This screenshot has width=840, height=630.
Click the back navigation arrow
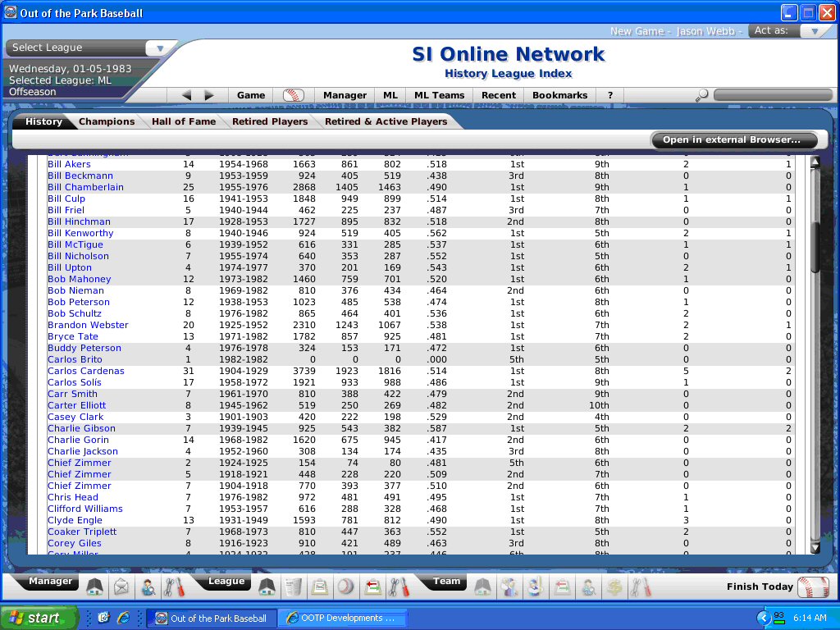(x=186, y=95)
